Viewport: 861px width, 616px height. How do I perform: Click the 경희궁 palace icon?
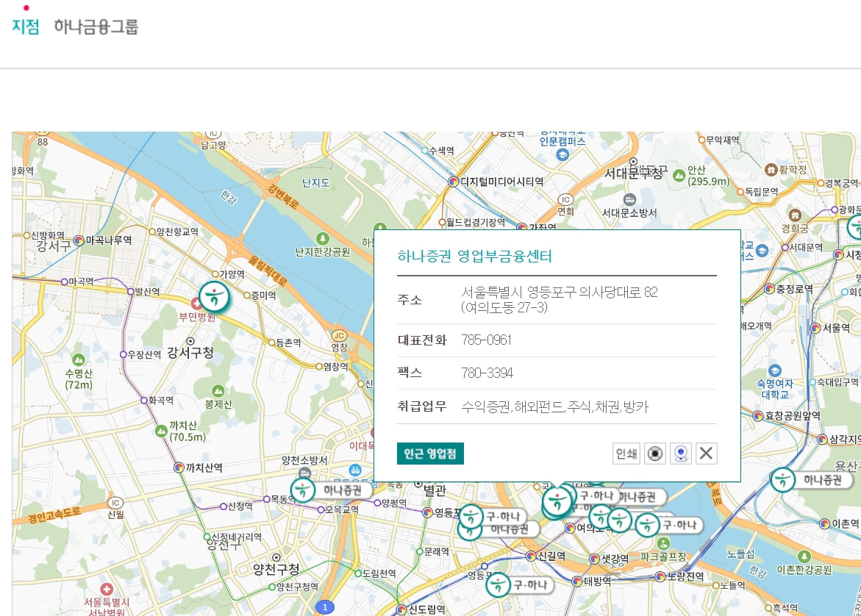click(795, 215)
